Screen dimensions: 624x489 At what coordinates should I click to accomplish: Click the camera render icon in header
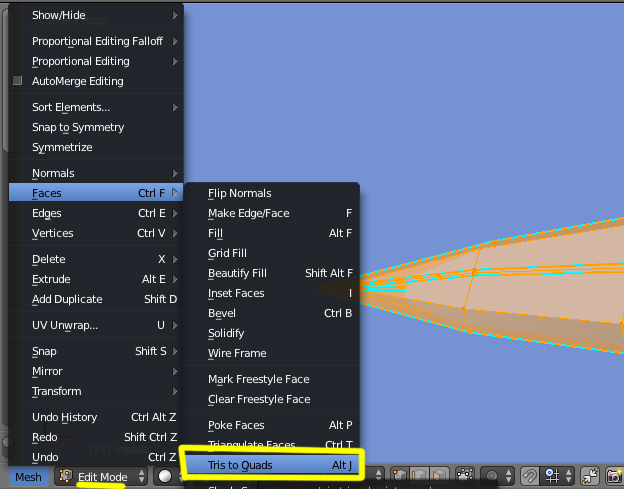614,476
